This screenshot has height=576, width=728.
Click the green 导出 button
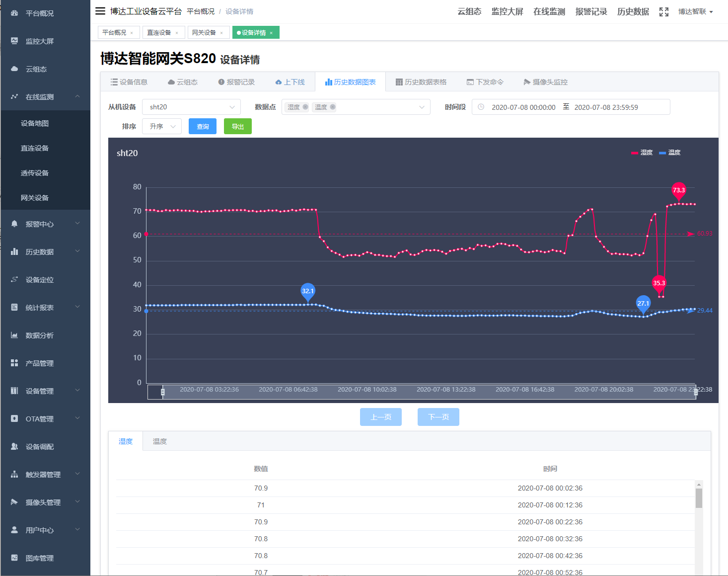[238, 126]
